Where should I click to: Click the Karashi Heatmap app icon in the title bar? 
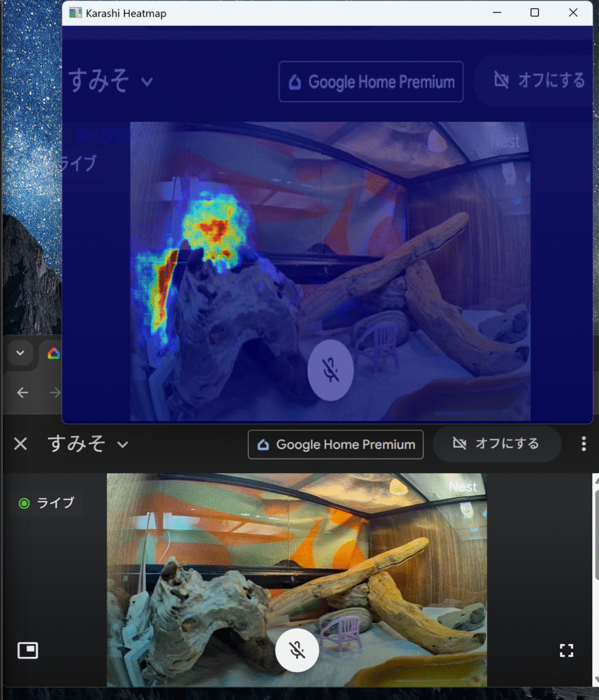(x=75, y=13)
